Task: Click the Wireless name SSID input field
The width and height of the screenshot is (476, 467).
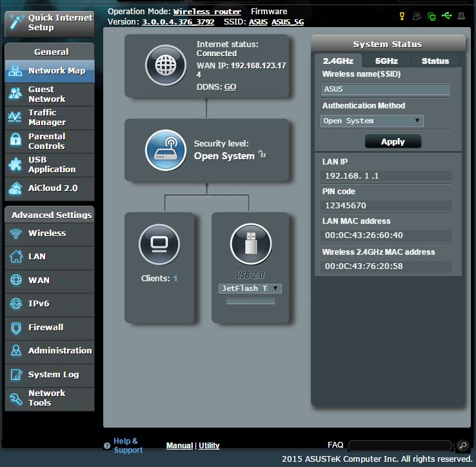Action: click(x=386, y=89)
